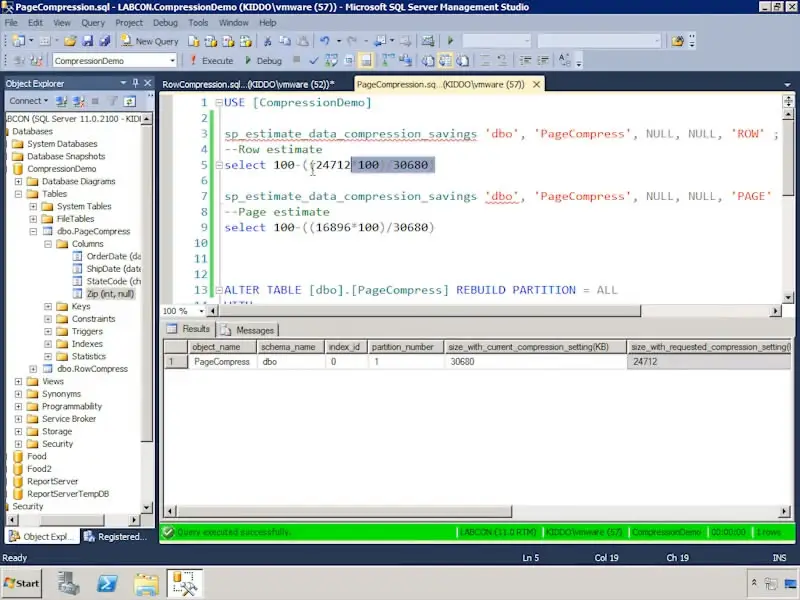Screen dimensions: 800x600
Task: Open the Query Options icon
Action: (x=348, y=61)
